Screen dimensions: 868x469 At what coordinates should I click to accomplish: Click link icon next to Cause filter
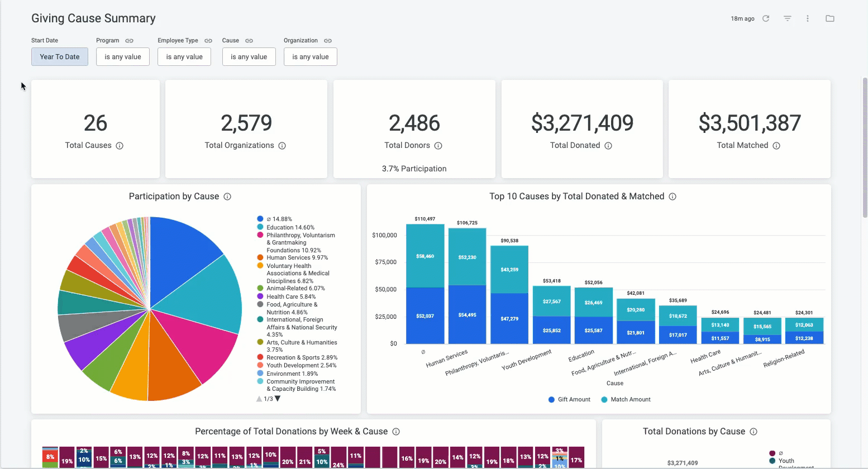pyautogui.click(x=249, y=41)
